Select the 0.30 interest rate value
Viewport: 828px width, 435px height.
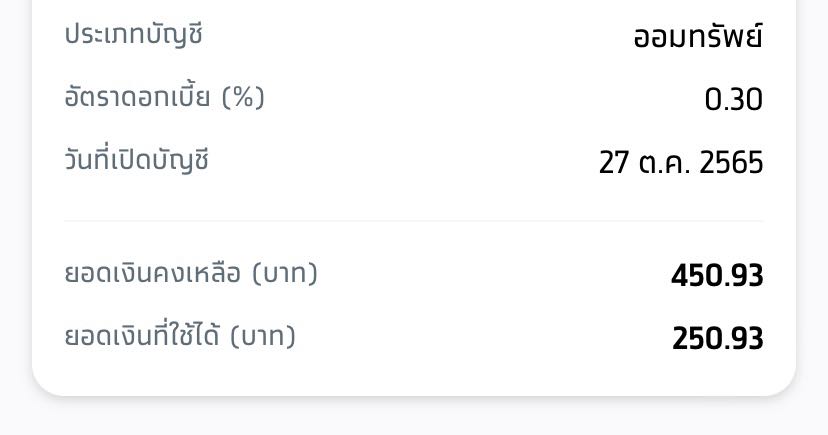coord(733,99)
